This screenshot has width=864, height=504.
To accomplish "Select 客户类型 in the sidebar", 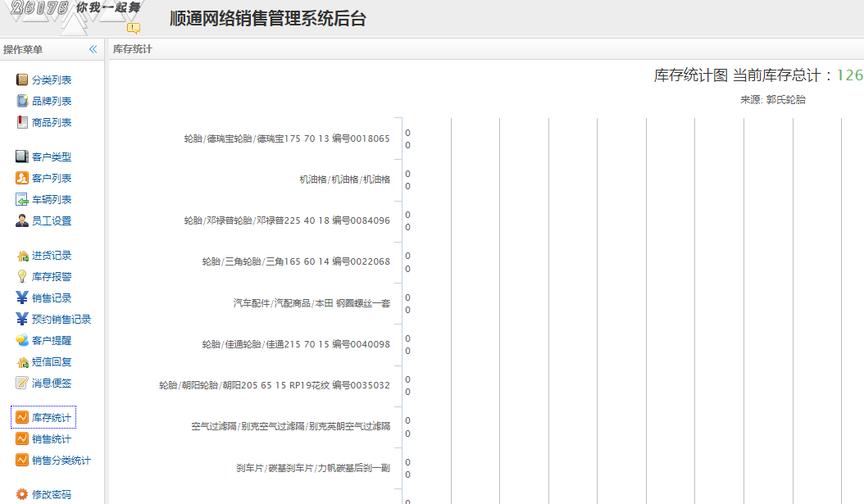I will [51, 157].
